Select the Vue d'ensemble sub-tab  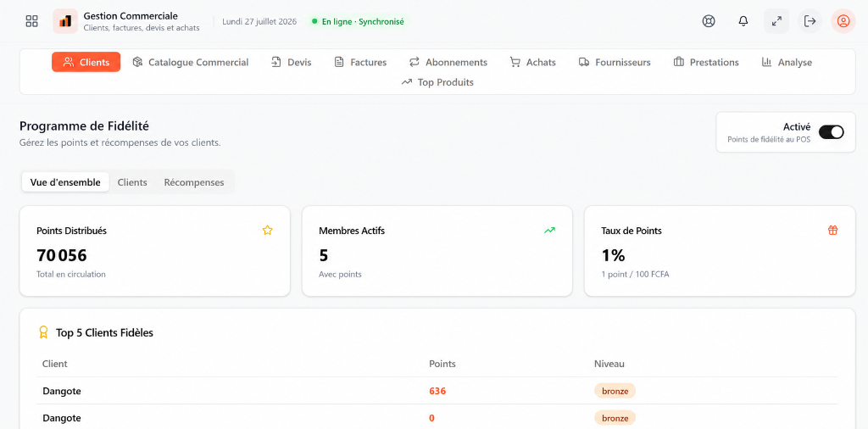pos(65,182)
